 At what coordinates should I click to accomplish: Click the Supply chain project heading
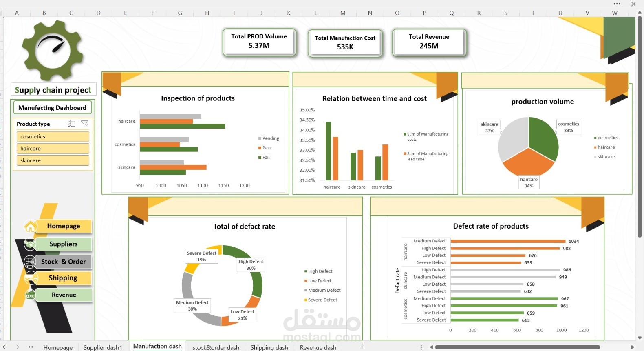pyautogui.click(x=53, y=90)
